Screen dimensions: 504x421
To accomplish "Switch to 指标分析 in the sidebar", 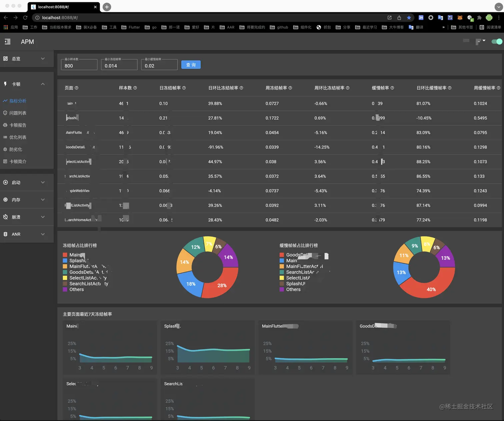I will click(x=19, y=101).
